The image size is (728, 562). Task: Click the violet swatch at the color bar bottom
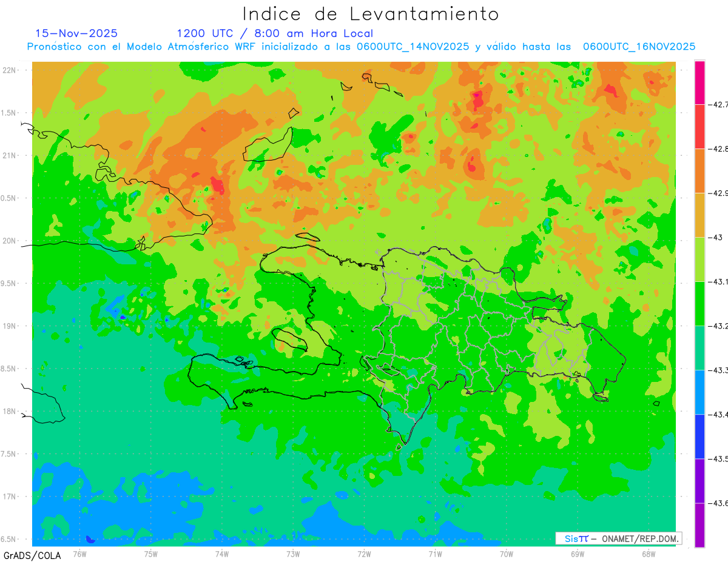699,525
